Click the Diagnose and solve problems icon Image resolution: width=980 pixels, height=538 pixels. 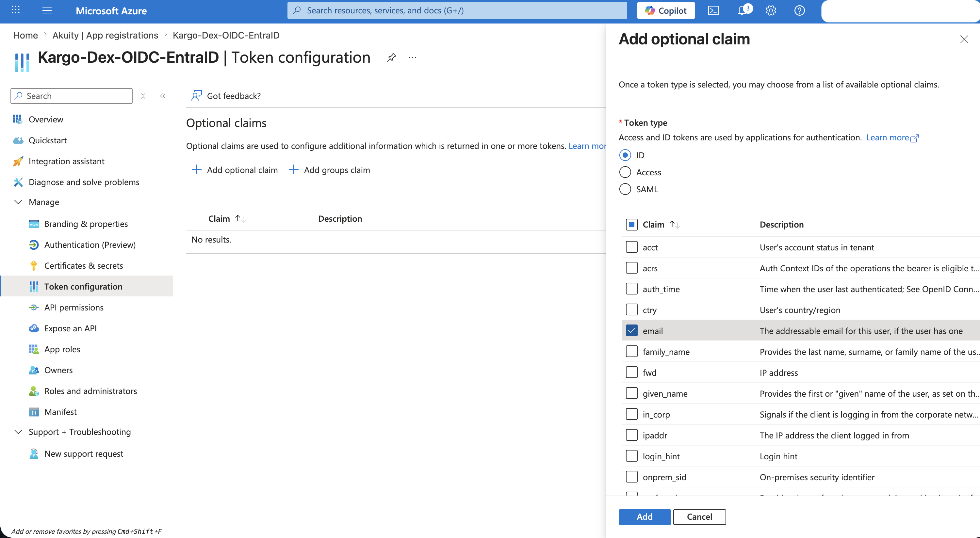coord(18,182)
